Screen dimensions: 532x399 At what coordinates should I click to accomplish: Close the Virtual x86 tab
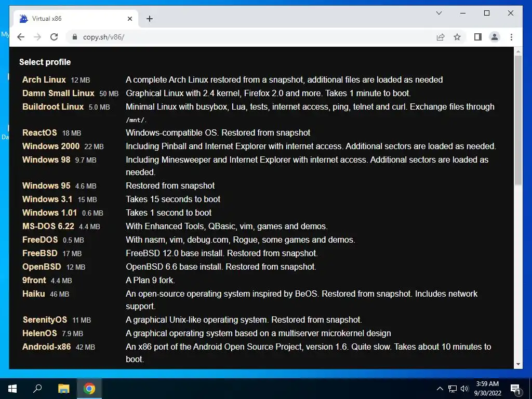coord(129,19)
